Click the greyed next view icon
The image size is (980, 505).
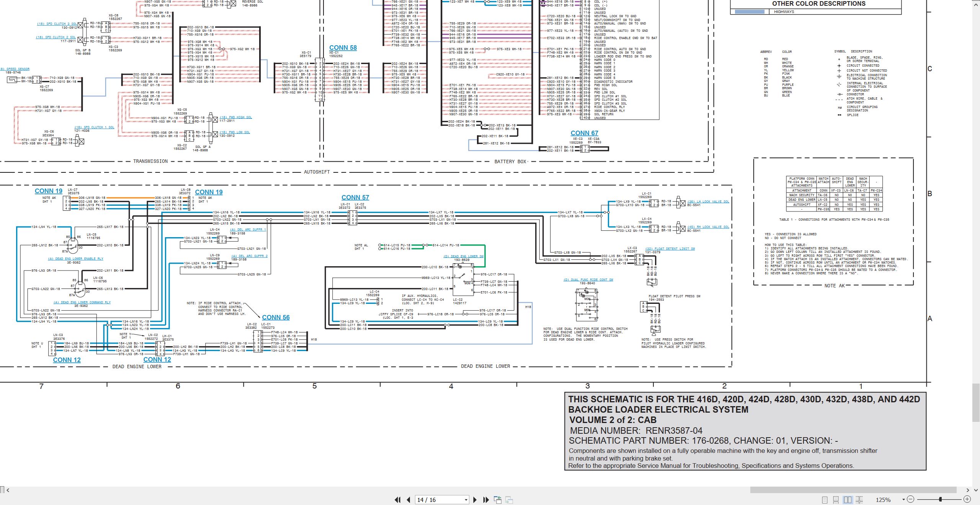pos(509,500)
